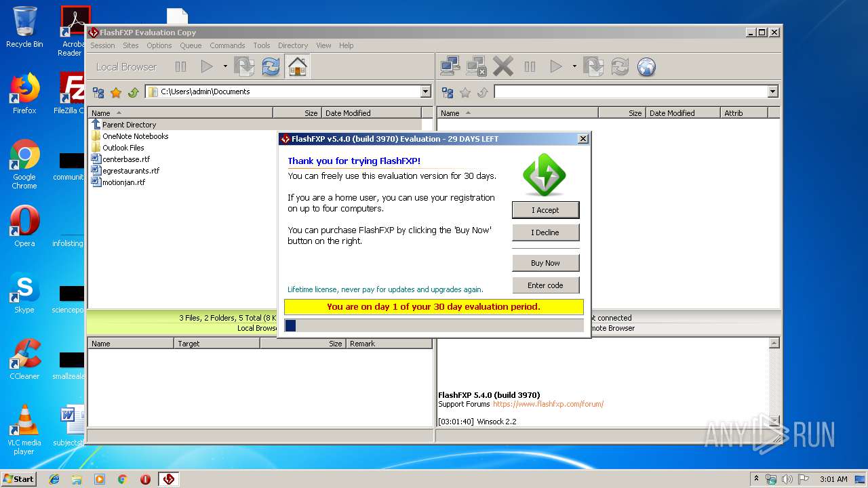Click FlashFXP taskbar button
This screenshot has width=868, height=488.
(168, 479)
